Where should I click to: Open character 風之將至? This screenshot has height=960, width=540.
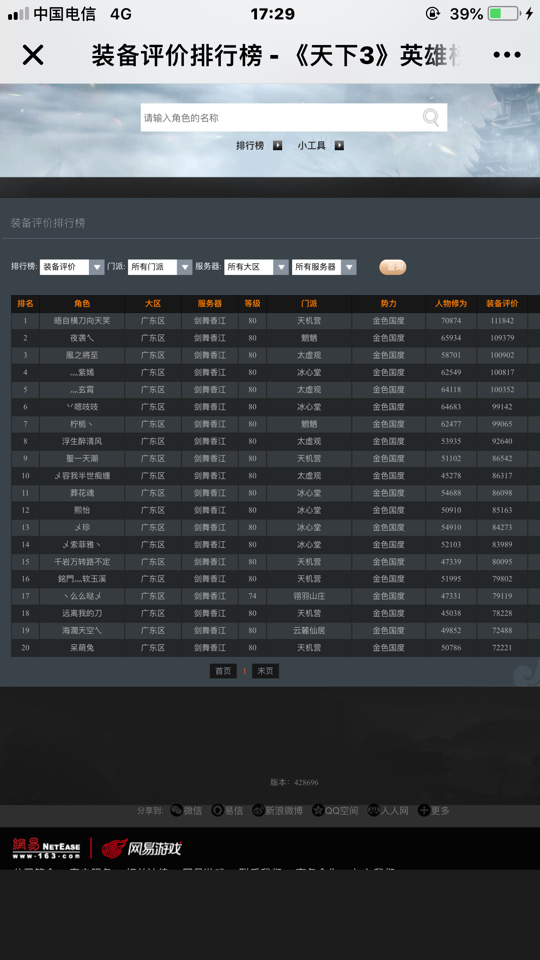pyautogui.click(x=82, y=355)
